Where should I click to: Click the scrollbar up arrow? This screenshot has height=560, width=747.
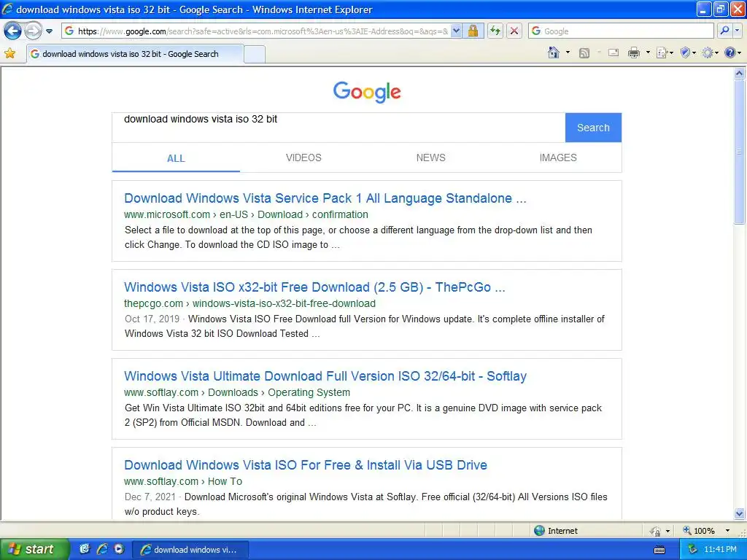pos(740,74)
